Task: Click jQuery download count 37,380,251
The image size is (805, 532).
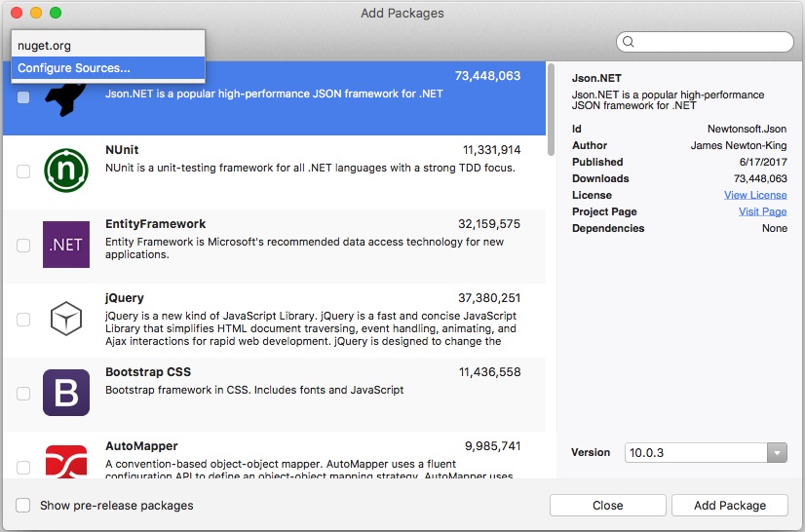Action: [x=489, y=298]
